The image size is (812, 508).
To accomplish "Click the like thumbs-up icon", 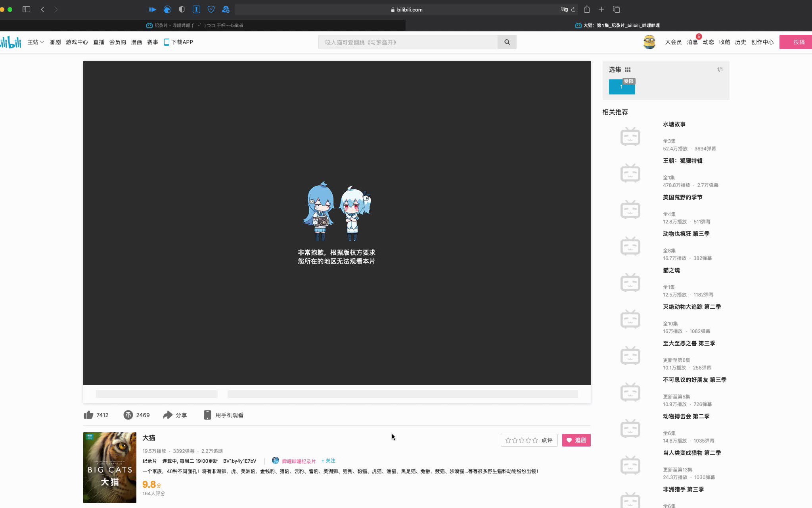I will point(88,415).
